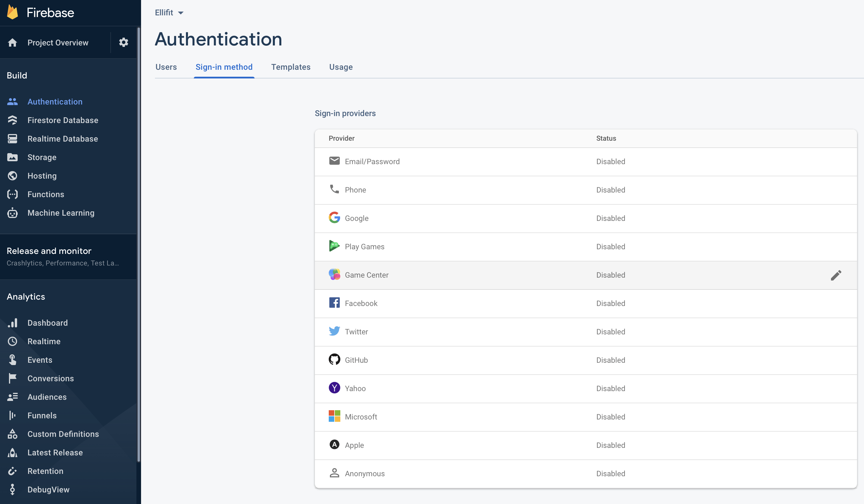Screen dimensions: 864x504
Task: Select the Phone provider row
Action: (x=586, y=190)
